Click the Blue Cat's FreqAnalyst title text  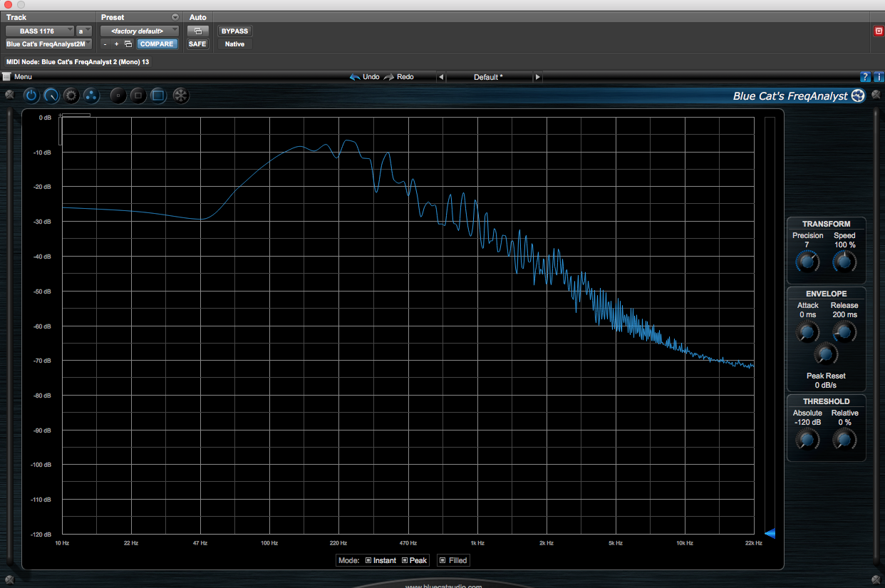tap(790, 96)
